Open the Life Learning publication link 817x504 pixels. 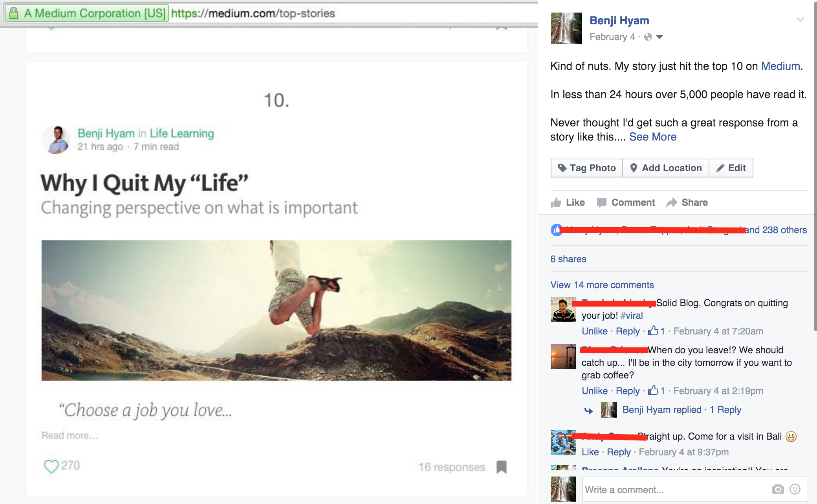[x=181, y=133]
